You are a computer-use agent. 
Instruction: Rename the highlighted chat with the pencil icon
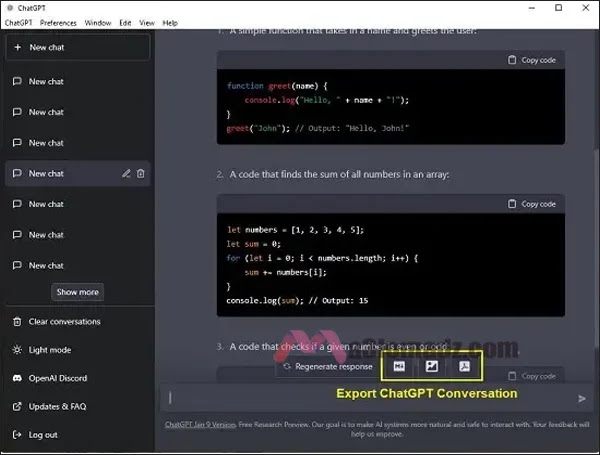[x=126, y=173]
